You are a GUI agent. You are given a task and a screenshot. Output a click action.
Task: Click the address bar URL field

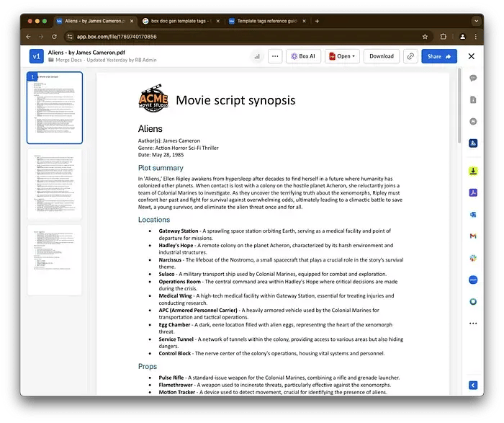click(248, 37)
